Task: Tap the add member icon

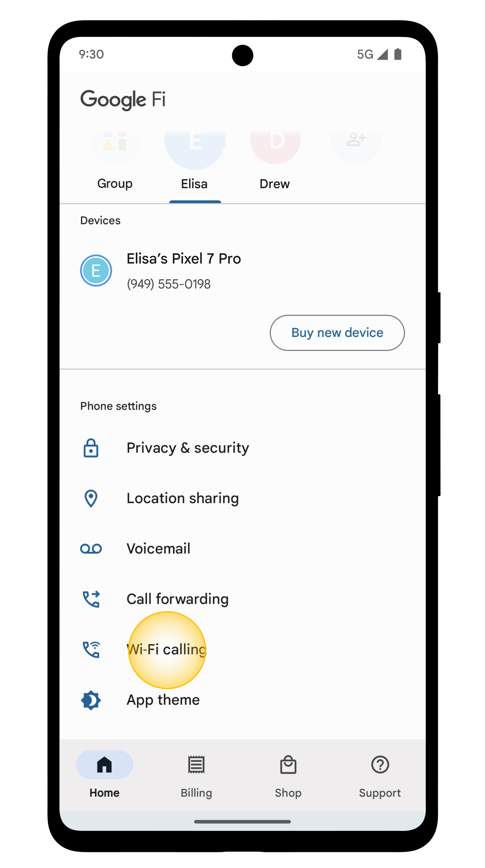Action: click(x=356, y=139)
